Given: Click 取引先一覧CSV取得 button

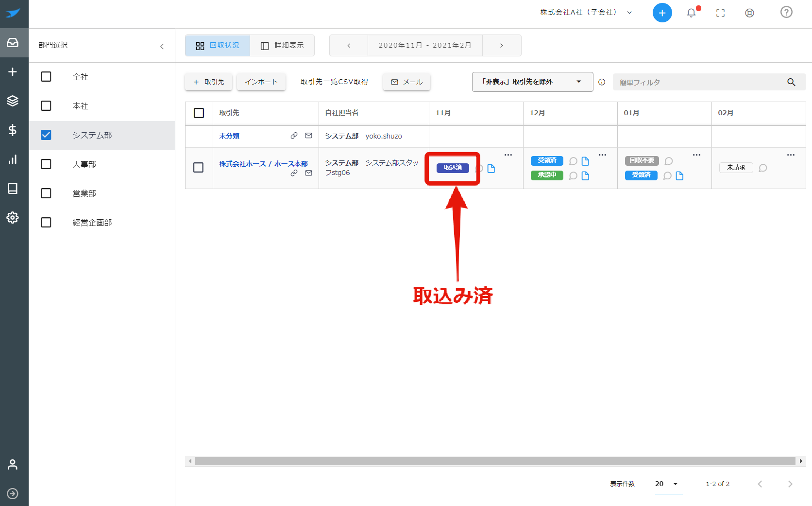Looking at the screenshot, I should point(334,82).
